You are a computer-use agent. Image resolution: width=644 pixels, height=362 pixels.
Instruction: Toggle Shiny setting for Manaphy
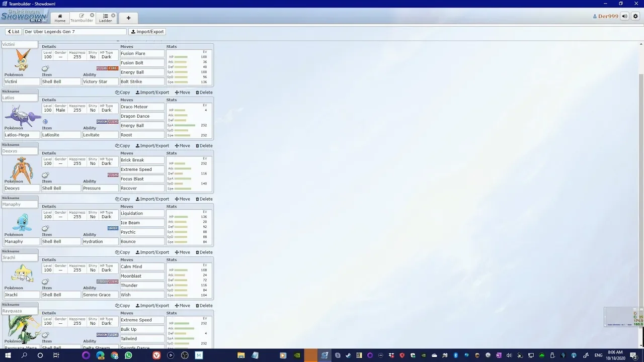pos(93,217)
